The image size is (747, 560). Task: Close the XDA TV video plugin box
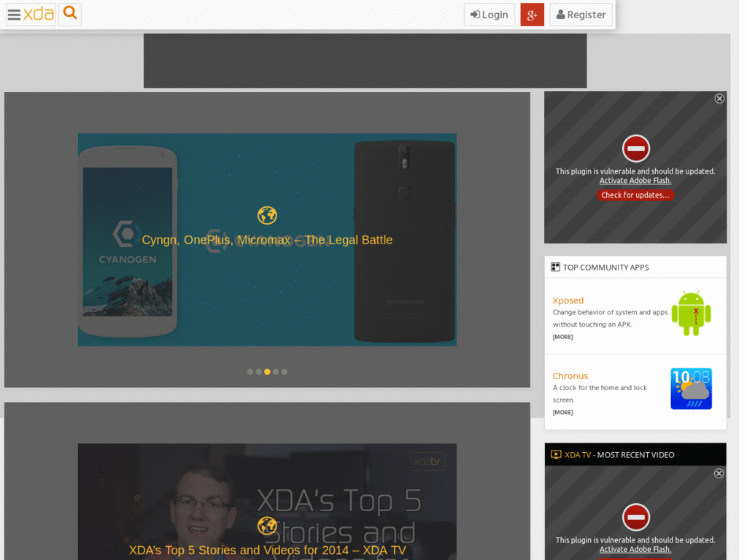point(719,473)
